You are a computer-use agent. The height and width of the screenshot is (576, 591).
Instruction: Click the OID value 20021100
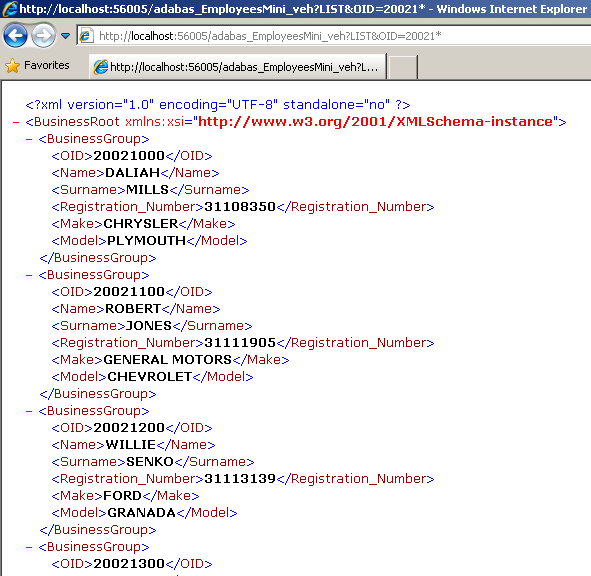(x=129, y=292)
